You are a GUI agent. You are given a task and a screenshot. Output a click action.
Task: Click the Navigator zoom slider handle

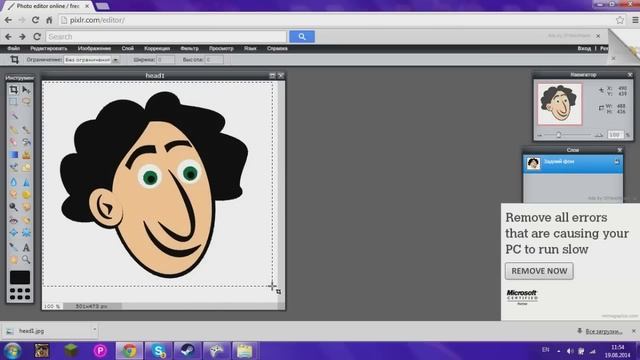coord(558,135)
